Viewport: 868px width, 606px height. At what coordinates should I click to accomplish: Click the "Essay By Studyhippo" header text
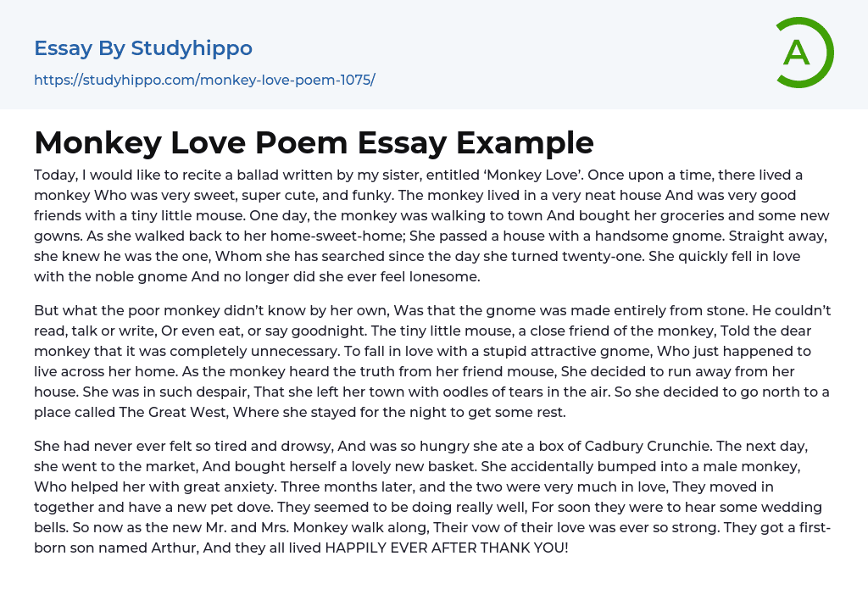coord(143,48)
